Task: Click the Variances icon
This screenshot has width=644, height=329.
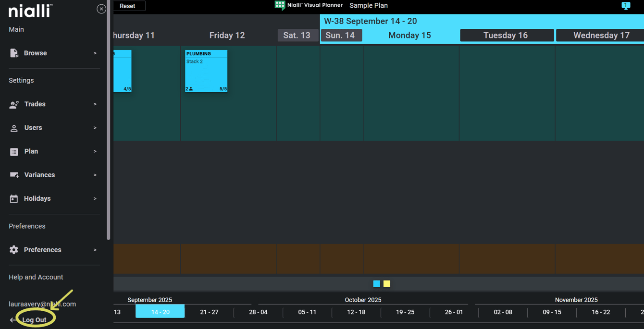Action: coord(14,175)
